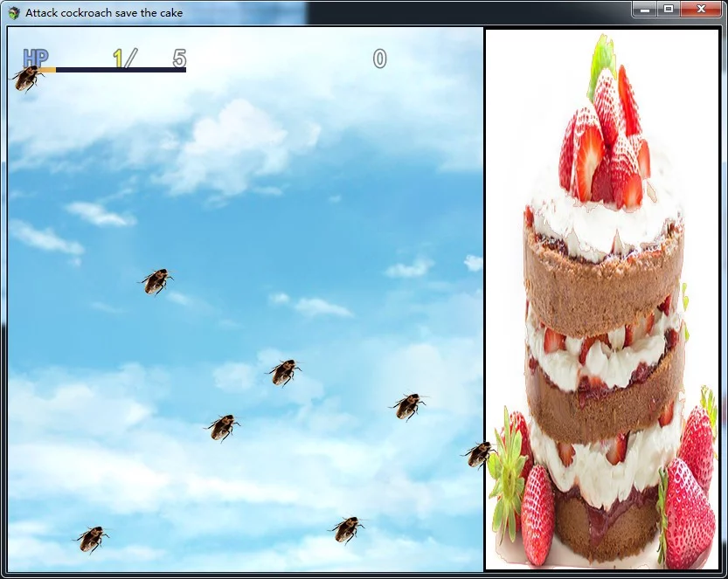Attack the cockroach touching the cake border

(x=479, y=455)
